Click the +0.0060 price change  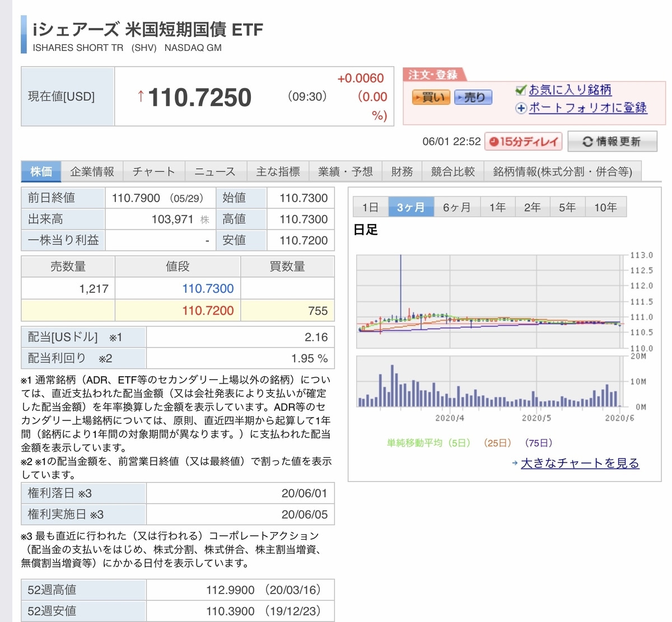[361, 78]
